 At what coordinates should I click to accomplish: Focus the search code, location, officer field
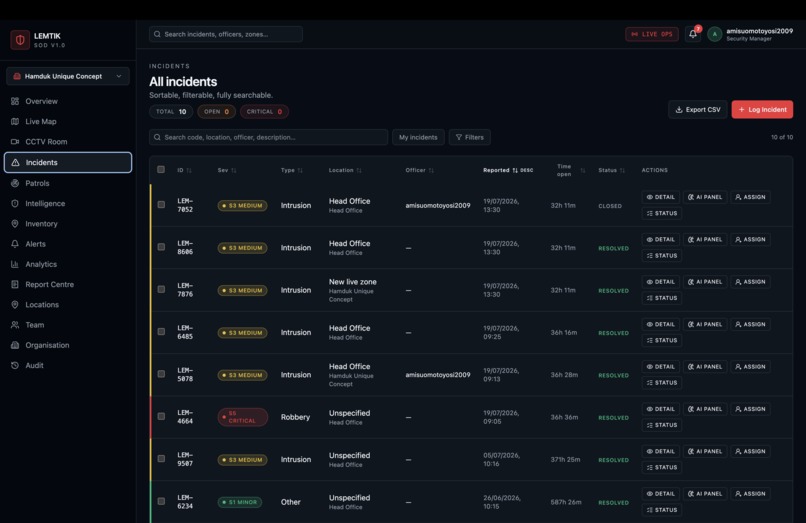268,137
